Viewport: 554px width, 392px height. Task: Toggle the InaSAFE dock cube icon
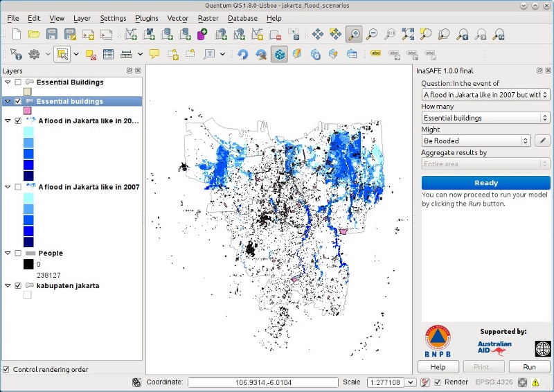(x=280, y=54)
